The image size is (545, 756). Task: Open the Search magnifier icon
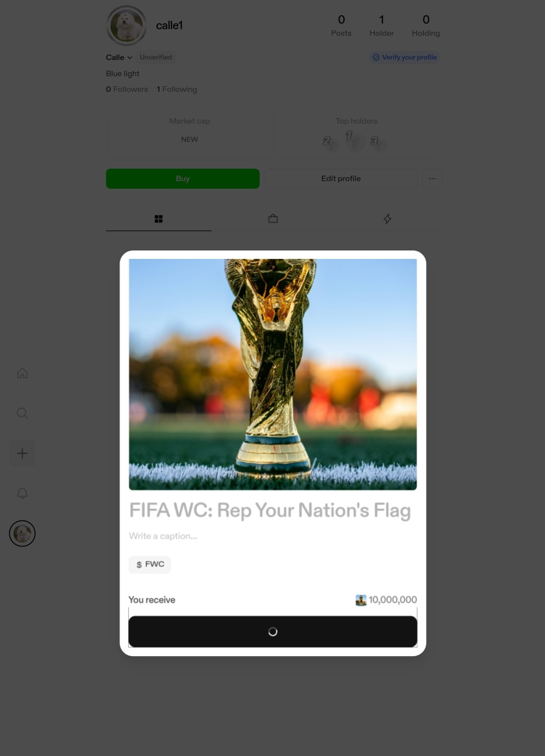click(22, 413)
